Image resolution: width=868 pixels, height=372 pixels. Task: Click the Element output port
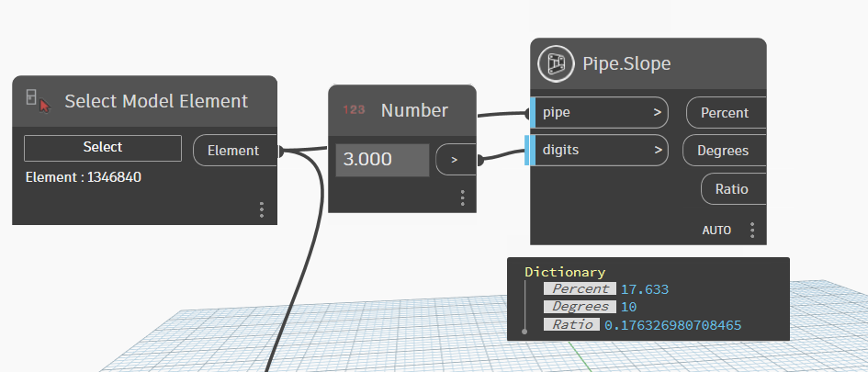coord(235,151)
